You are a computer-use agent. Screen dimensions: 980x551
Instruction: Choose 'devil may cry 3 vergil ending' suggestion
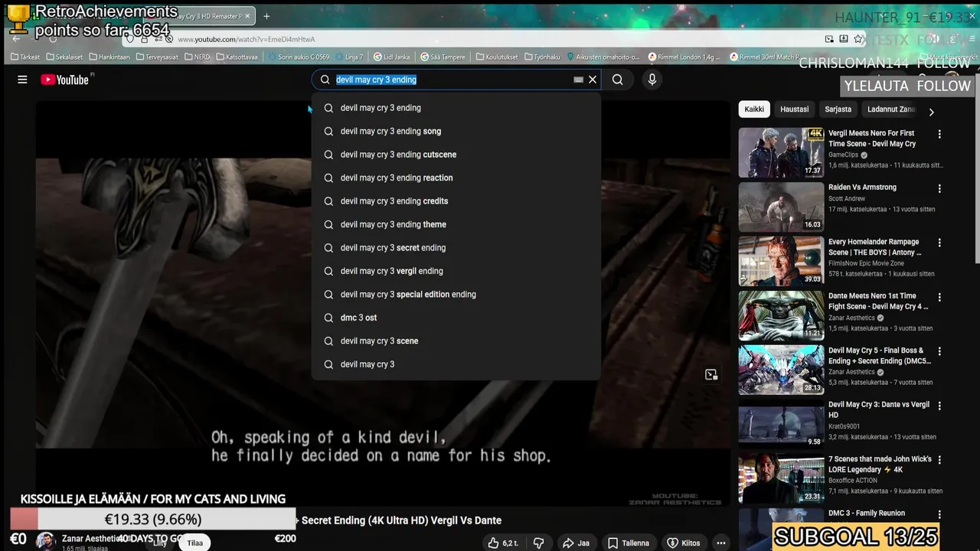(x=456, y=271)
